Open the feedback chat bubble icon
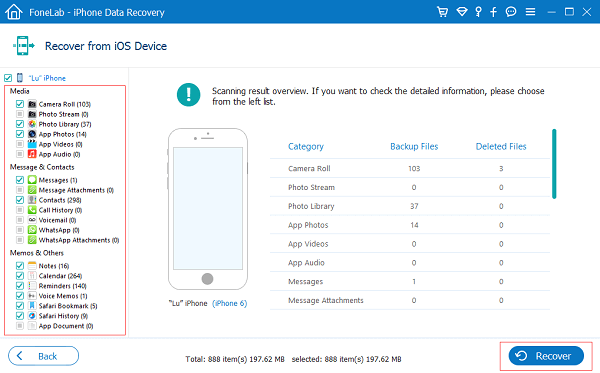 click(510, 12)
